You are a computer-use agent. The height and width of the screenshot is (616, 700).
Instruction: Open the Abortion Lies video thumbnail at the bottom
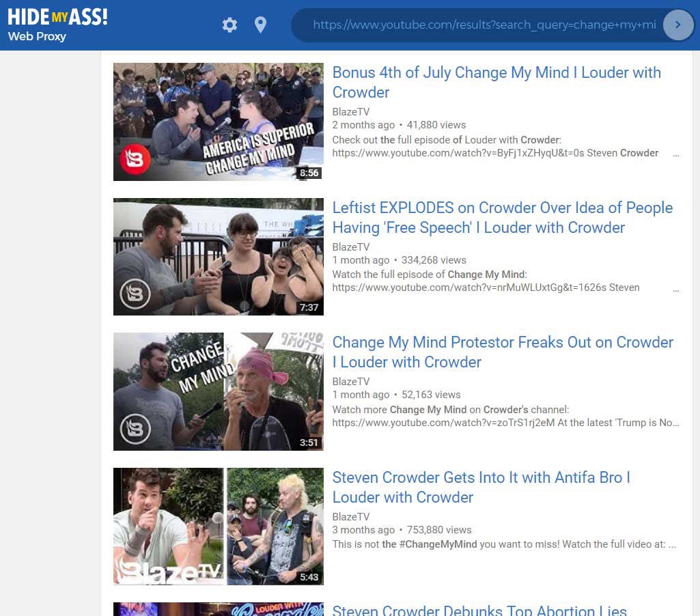point(219,609)
